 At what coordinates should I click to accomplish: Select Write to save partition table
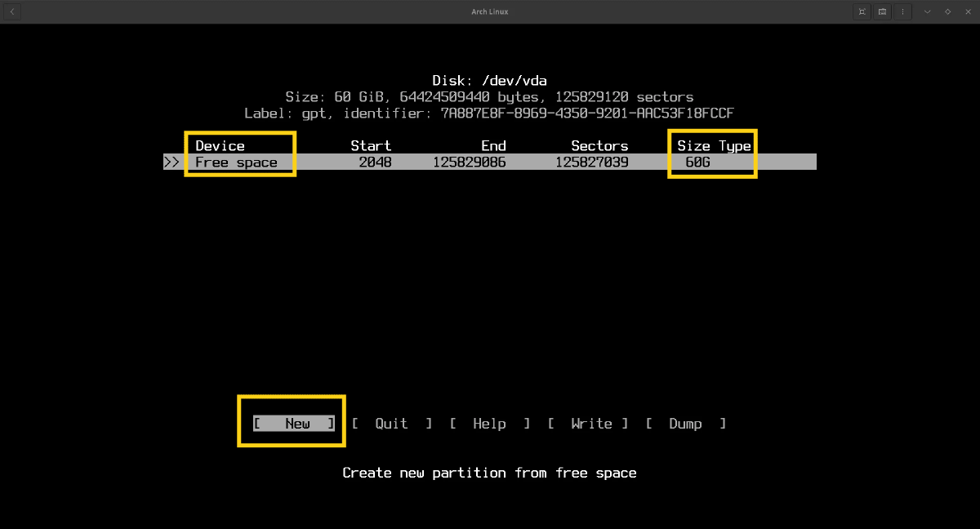(x=588, y=424)
